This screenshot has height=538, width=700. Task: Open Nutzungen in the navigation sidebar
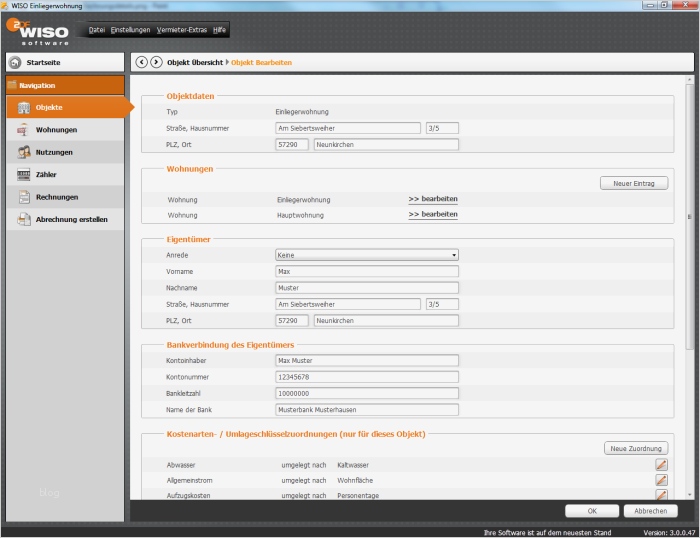[x=54, y=152]
